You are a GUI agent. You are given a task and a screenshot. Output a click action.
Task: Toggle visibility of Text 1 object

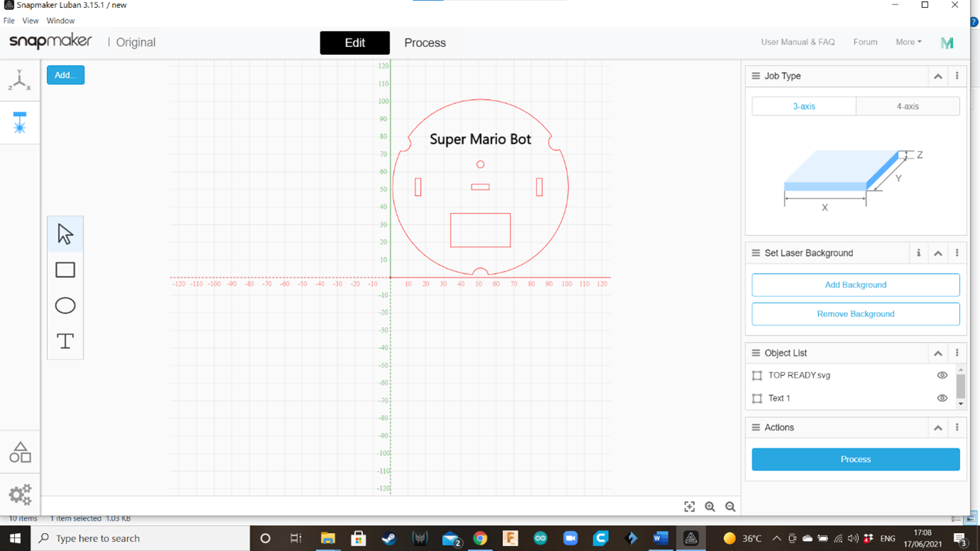942,398
